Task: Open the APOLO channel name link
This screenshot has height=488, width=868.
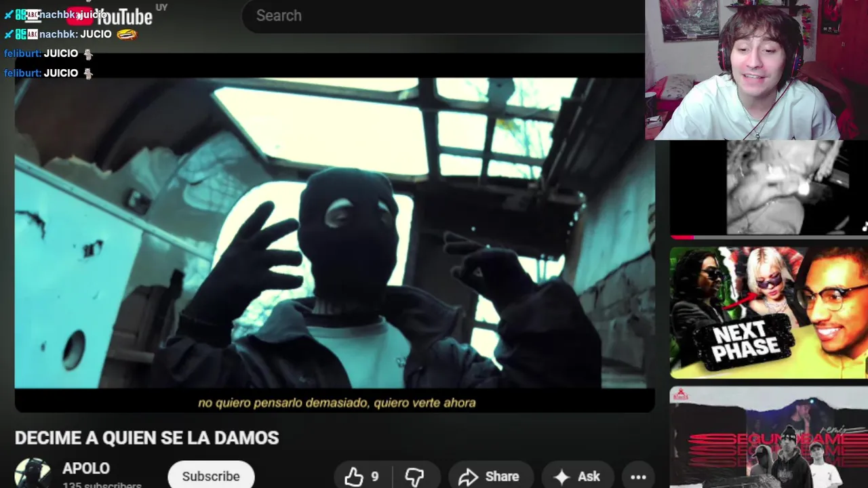Action: click(86, 468)
